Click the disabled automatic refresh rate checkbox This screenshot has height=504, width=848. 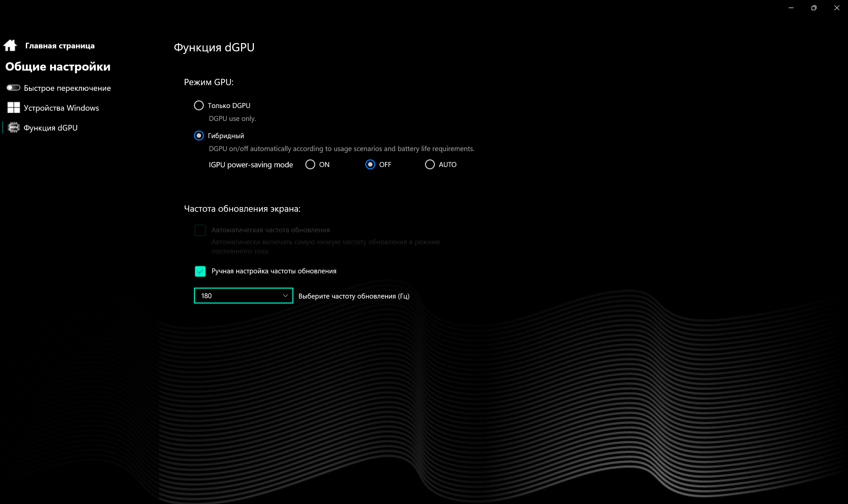tap(200, 230)
